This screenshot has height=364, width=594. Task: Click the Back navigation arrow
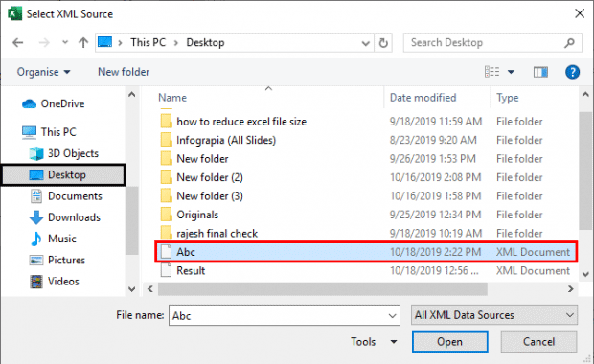point(18,43)
